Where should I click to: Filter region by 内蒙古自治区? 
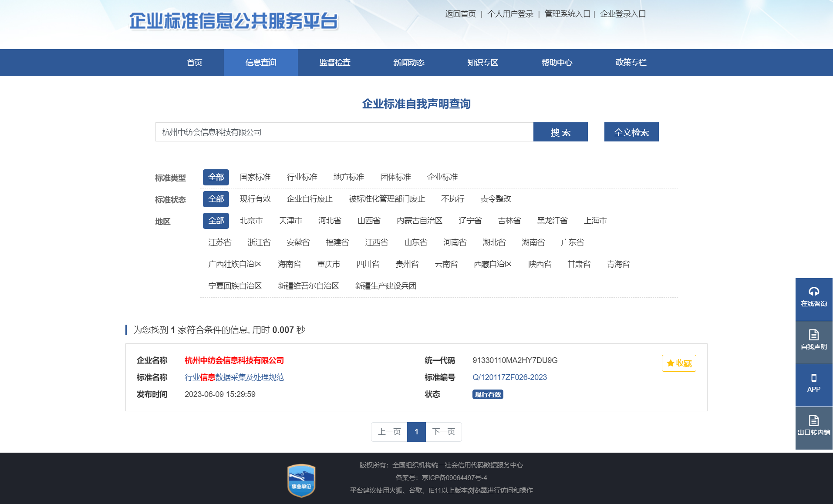[419, 221]
